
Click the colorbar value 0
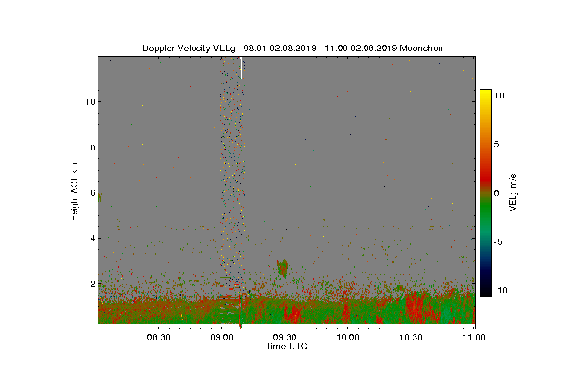pos(496,193)
